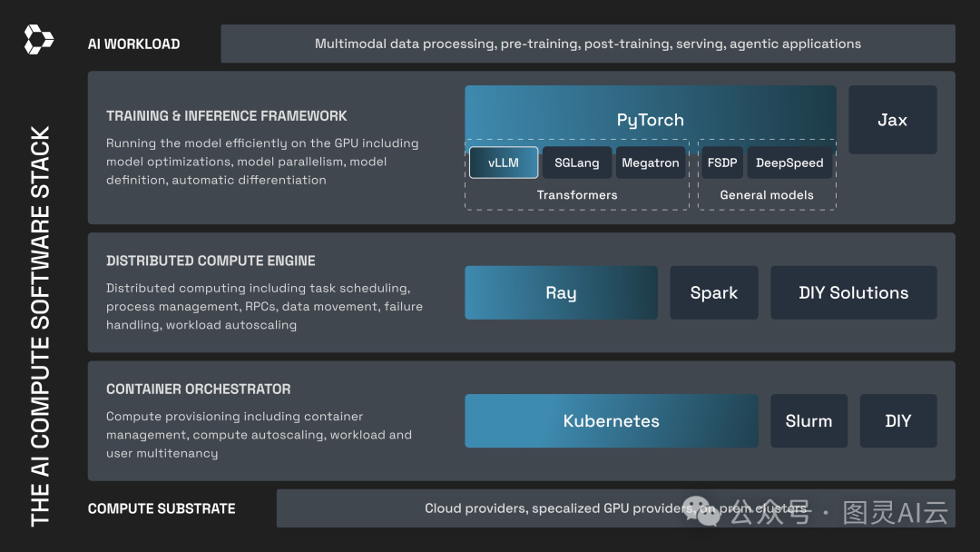Click the vertical THE AI COMPUTE SOFTWARE STACK title

pyautogui.click(x=40, y=326)
